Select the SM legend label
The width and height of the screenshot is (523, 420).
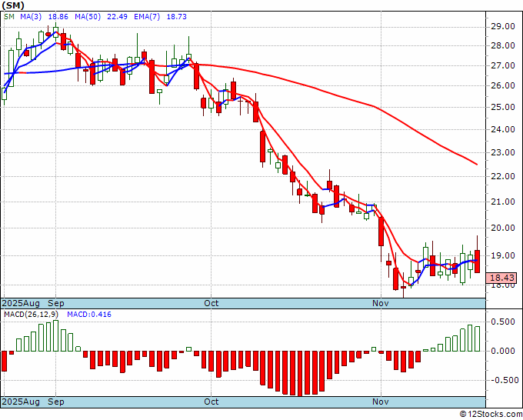[x=9, y=16]
